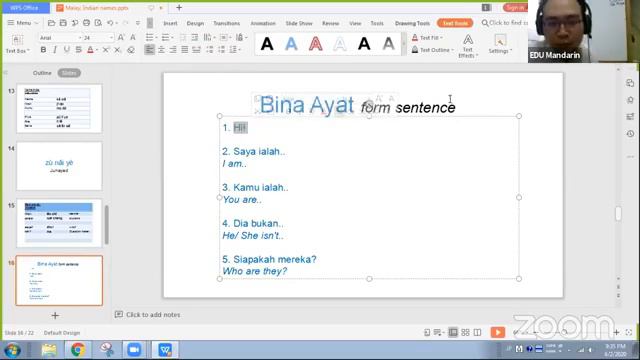
Task: Zoom in with the plus icon
Action: [616, 333]
